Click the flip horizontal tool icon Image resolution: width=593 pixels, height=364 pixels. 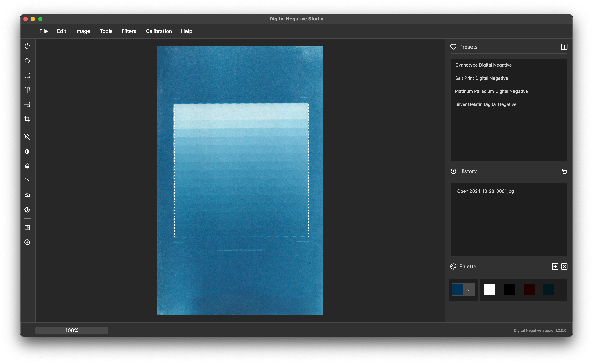27,90
